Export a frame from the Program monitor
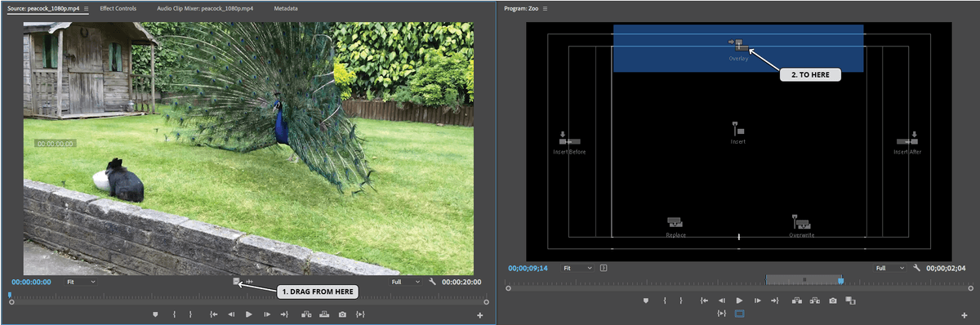This screenshot has height=325, width=980. point(833,301)
